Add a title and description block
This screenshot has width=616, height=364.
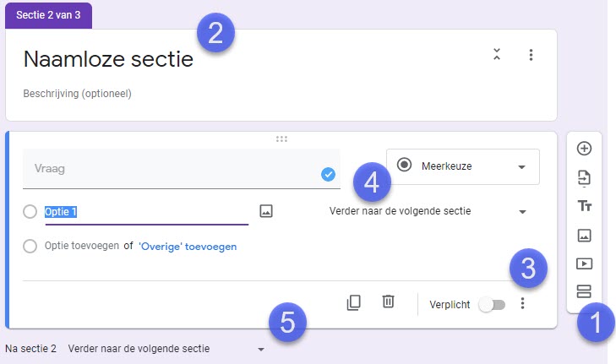tap(584, 206)
